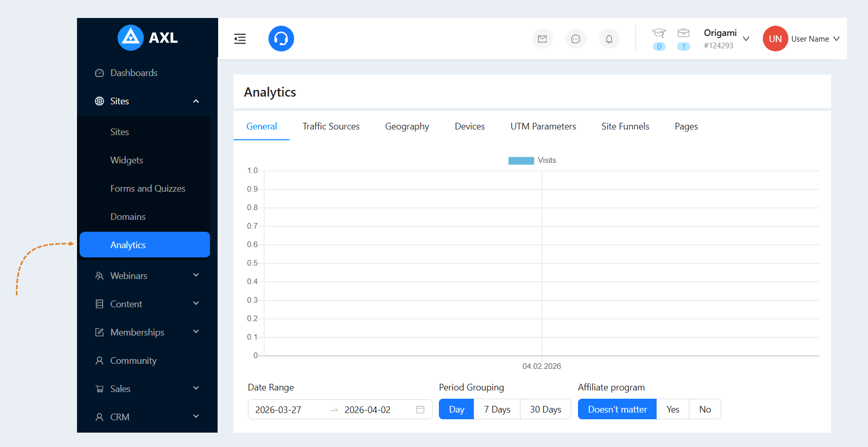Screen dimensions: 868x447
Task: Open Community in the sidebar
Action: [145, 361]
